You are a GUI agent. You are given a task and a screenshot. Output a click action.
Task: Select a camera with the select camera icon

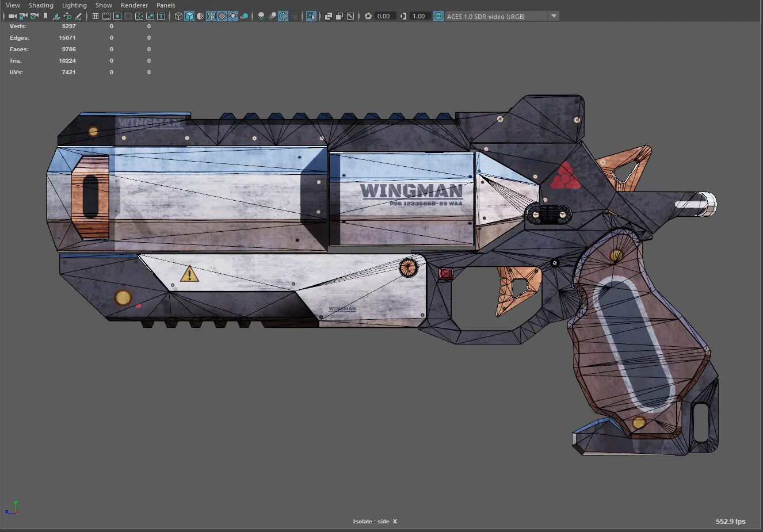13,16
